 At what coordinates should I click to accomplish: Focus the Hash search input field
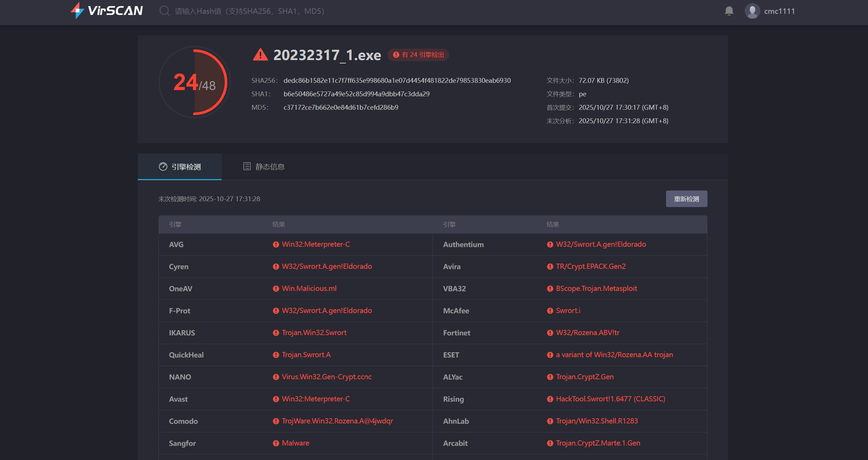249,11
